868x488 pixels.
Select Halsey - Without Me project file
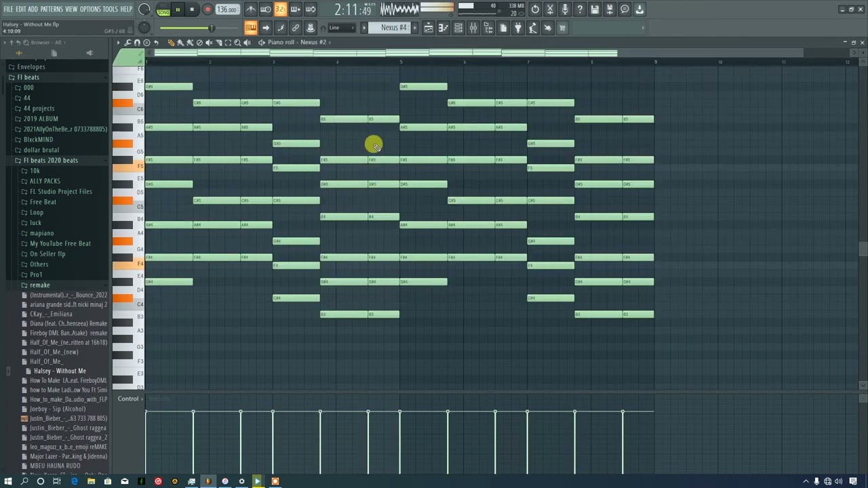60,371
